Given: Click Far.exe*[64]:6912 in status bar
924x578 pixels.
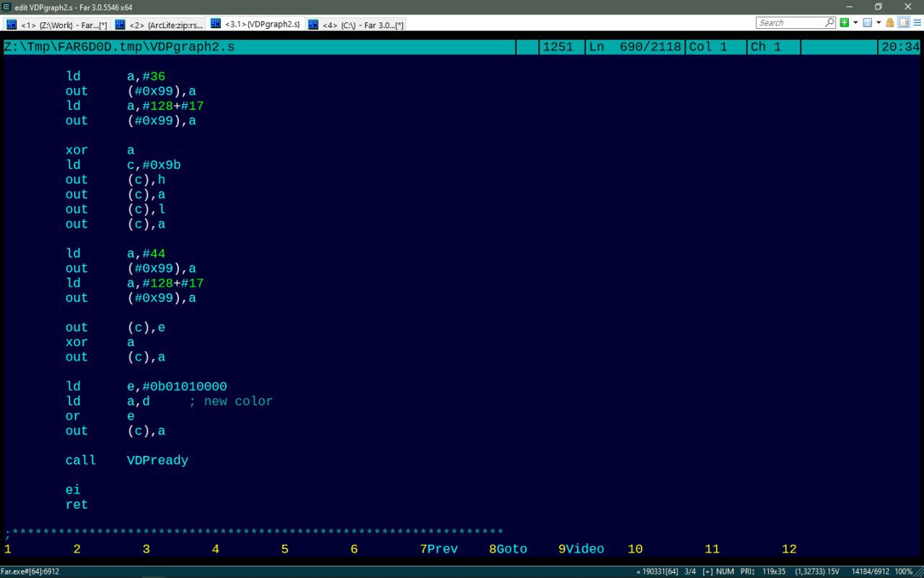Looking at the screenshot, I should (x=30, y=571).
